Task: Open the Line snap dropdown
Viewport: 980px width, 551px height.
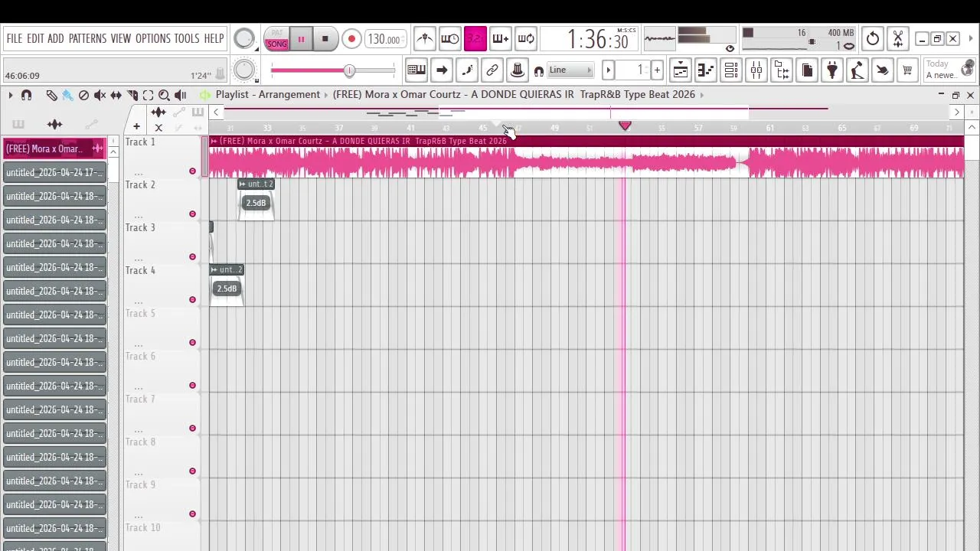Action: (x=570, y=70)
